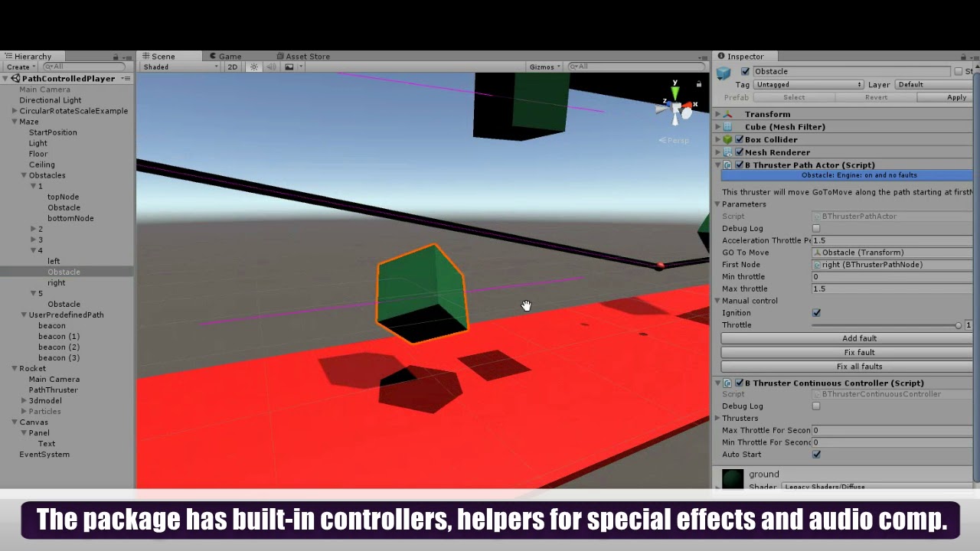980x551 pixels.
Task: Click Mesh Renderer component icon
Action: tap(727, 152)
